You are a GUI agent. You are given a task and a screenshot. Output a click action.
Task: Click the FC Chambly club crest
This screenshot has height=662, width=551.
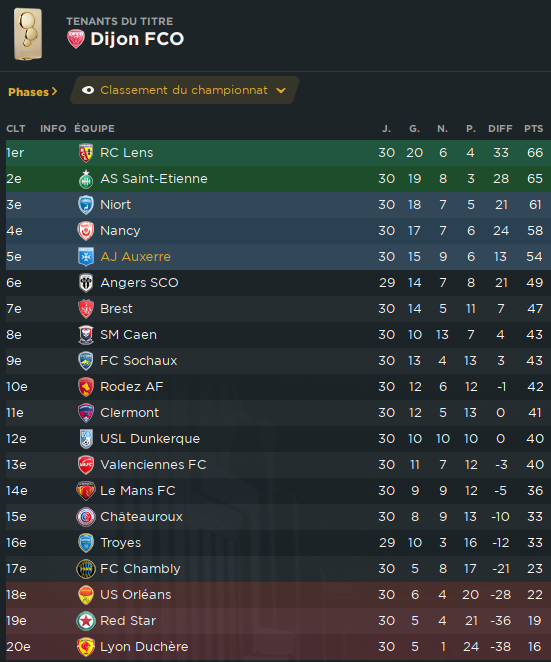click(x=86, y=569)
